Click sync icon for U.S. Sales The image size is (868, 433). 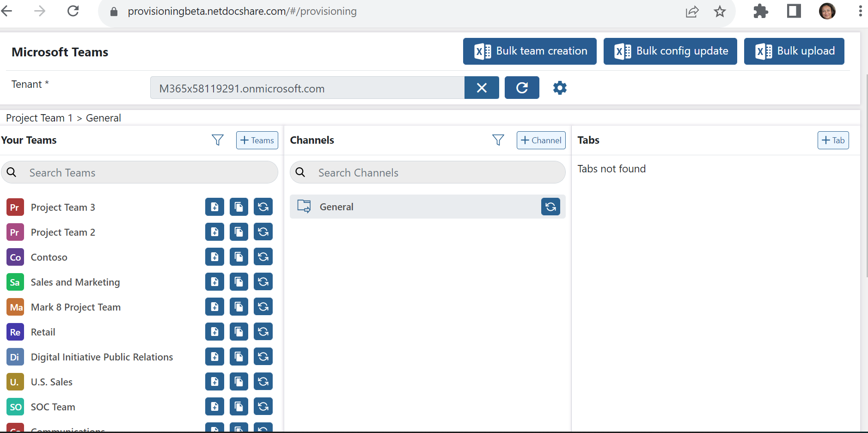(x=263, y=382)
